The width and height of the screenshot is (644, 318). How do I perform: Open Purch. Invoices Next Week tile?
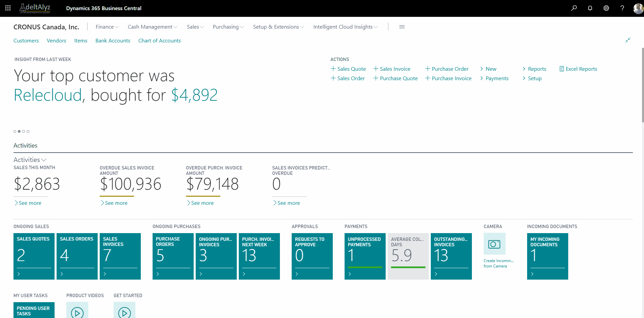[x=259, y=256]
